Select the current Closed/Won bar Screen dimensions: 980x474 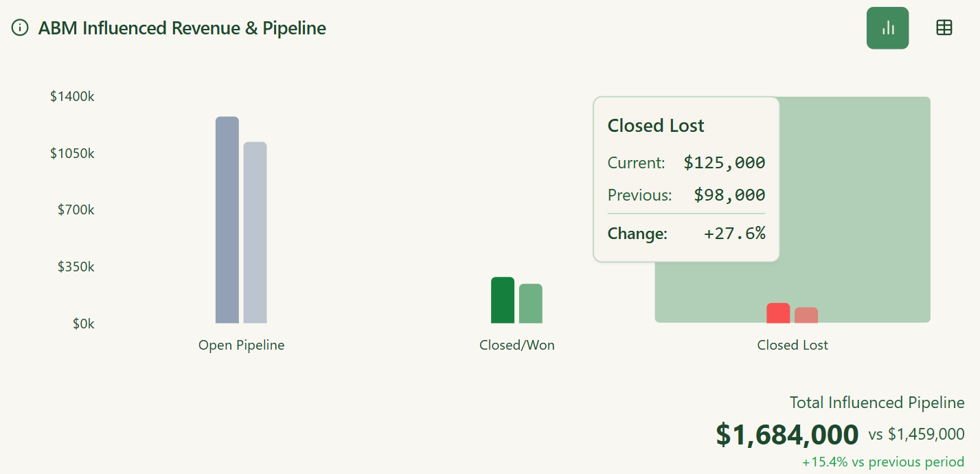point(503,299)
